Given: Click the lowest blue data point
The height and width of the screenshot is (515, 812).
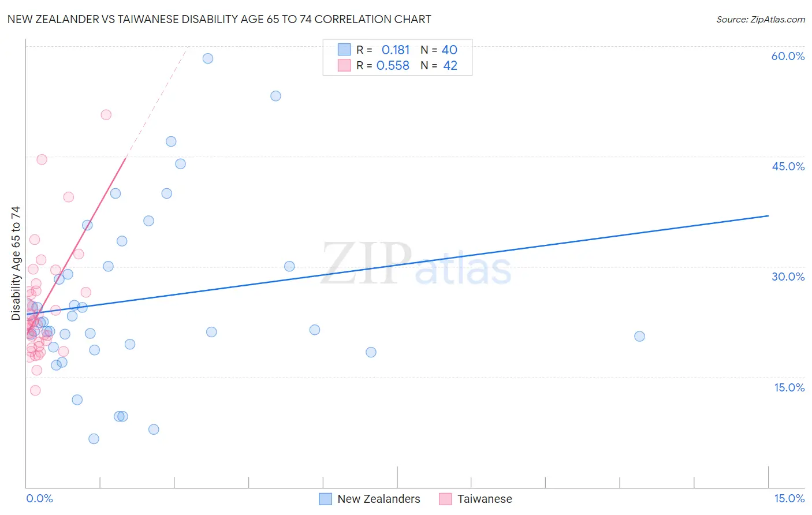Looking at the screenshot, I should pos(94,439).
